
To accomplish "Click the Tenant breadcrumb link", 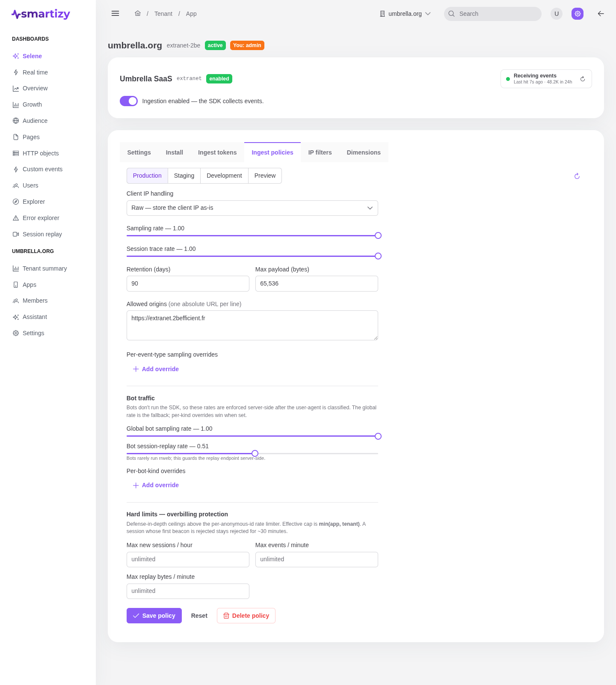I will point(163,14).
